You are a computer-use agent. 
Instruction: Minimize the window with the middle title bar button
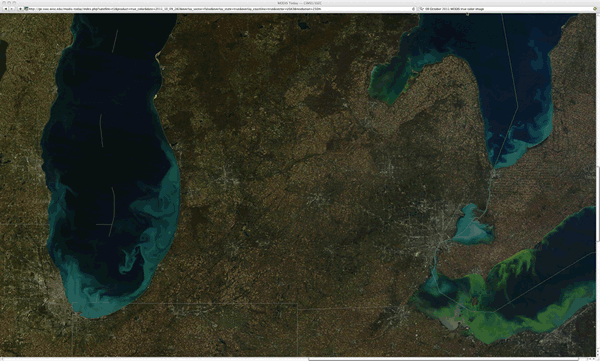pos(9,3)
